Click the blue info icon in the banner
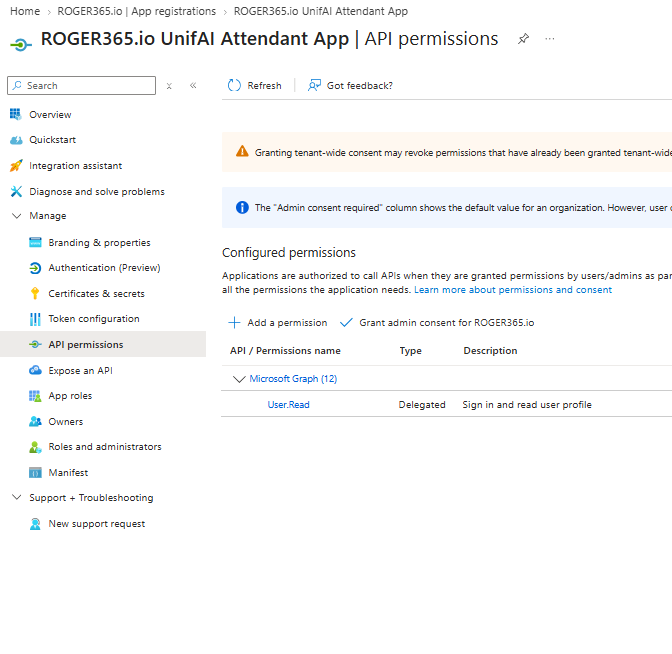The width and height of the screenshot is (672, 654). (x=242, y=207)
